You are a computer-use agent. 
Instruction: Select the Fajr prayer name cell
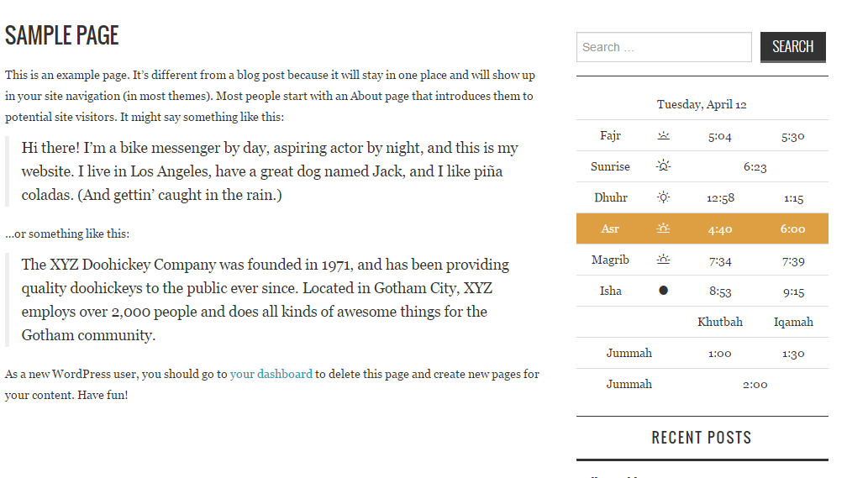tap(610, 135)
